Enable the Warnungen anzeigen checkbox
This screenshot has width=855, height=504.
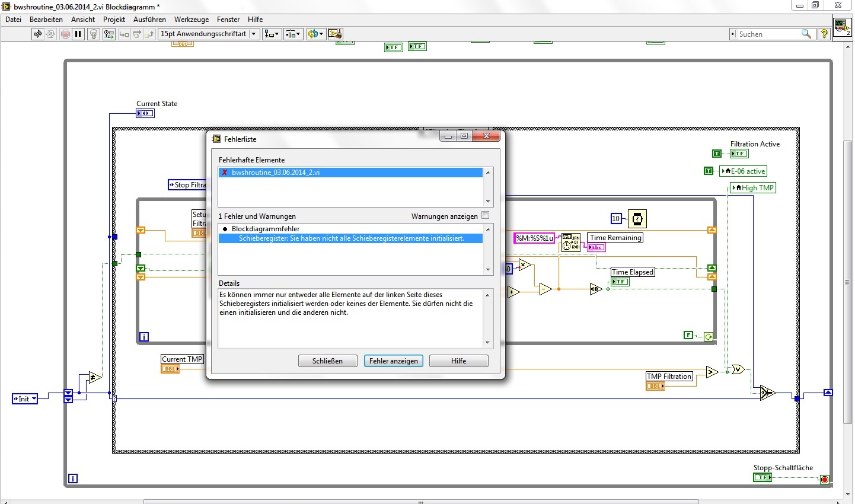click(486, 215)
